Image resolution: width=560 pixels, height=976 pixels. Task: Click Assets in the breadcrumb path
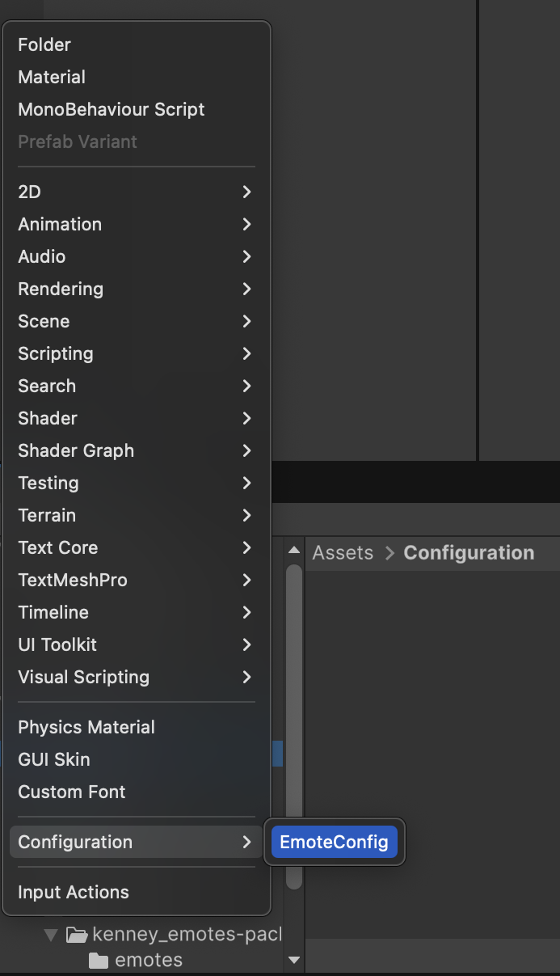click(343, 553)
